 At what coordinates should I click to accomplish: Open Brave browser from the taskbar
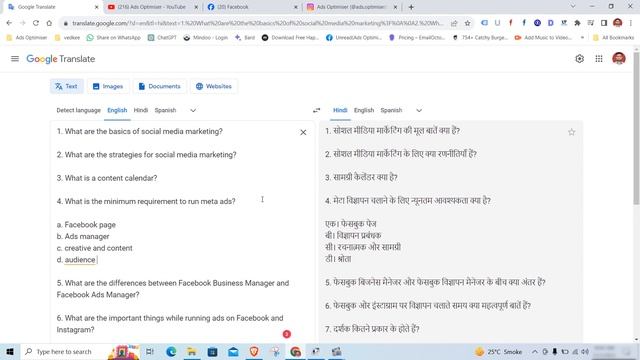254,351
